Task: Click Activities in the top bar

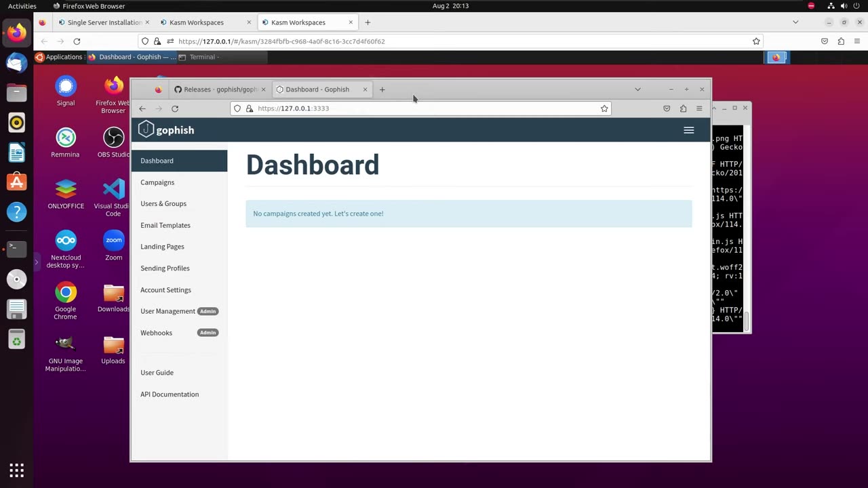Action: (x=22, y=6)
